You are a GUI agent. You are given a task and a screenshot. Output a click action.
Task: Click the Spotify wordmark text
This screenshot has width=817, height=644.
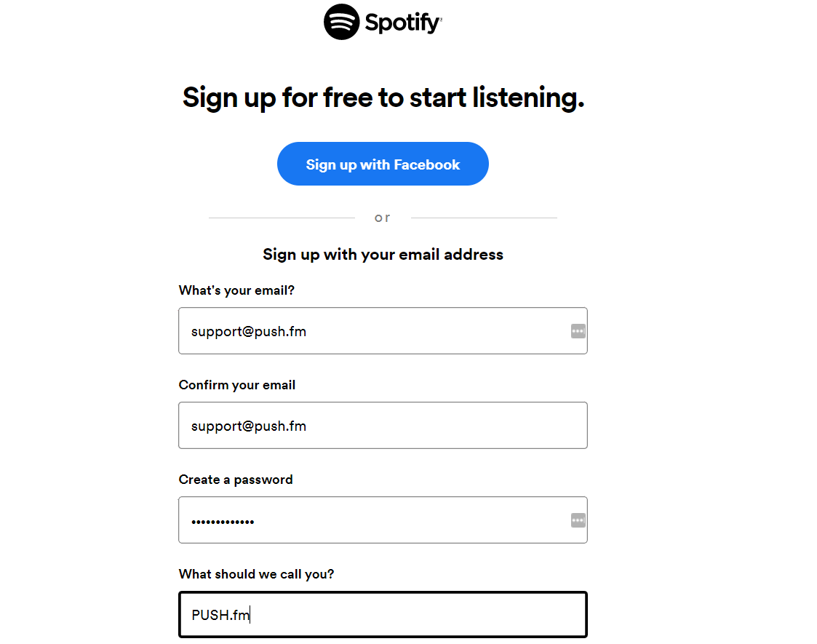click(403, 23)
